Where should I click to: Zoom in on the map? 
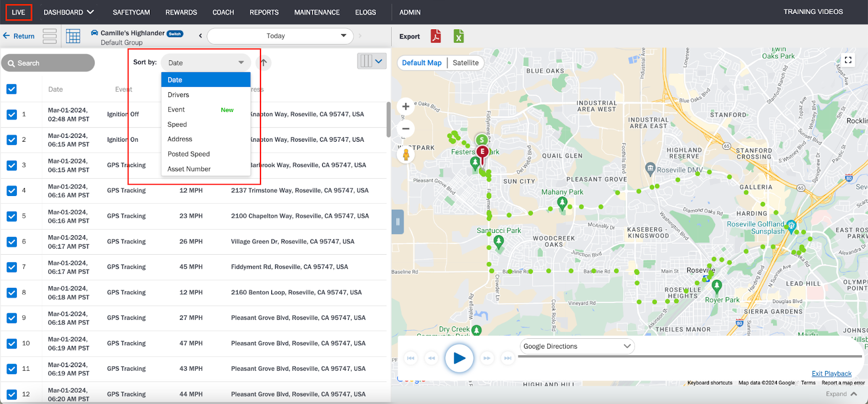[406, 106]
